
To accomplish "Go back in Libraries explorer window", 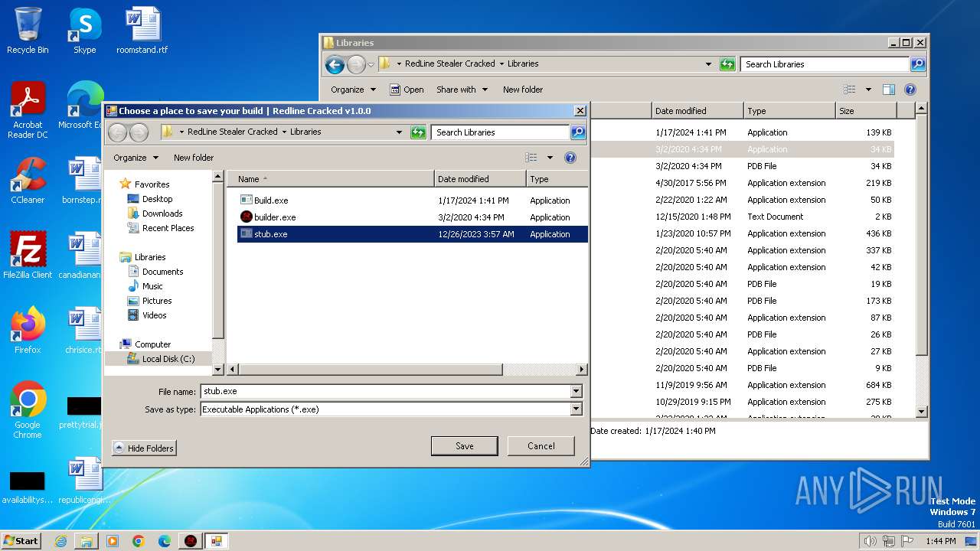I will (x=335, y=65).
